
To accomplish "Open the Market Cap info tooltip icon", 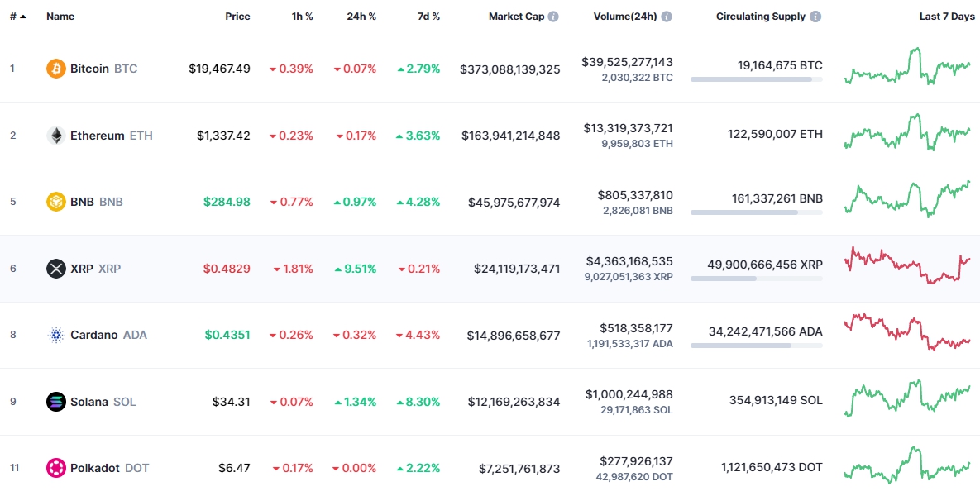I will tap(553, 17).
